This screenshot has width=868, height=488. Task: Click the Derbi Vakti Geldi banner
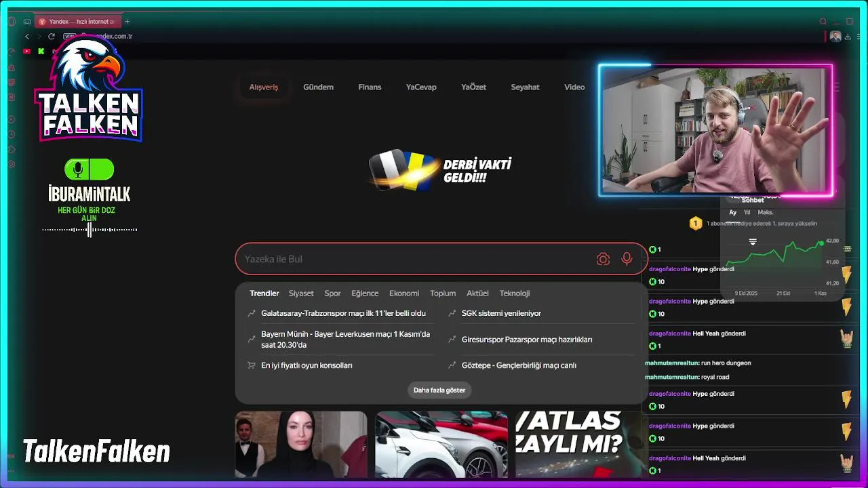click(x=441, y=170)
